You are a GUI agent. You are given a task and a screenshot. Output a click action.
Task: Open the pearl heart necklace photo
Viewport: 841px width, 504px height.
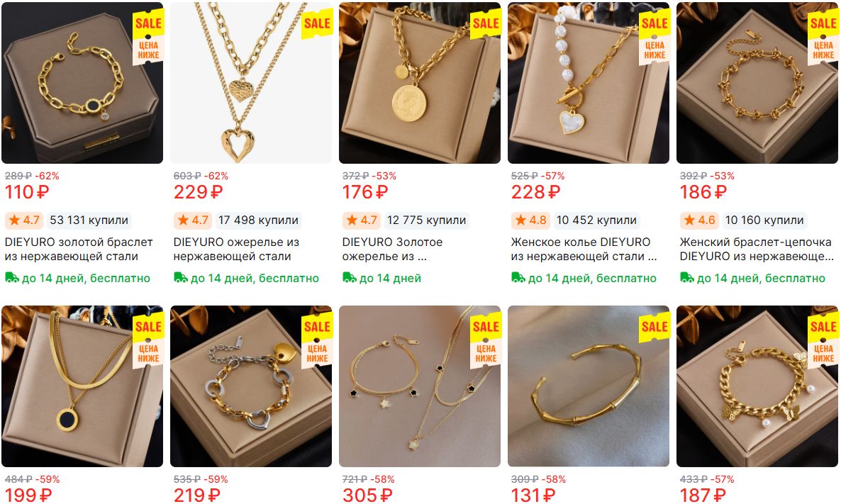[589, 83]
